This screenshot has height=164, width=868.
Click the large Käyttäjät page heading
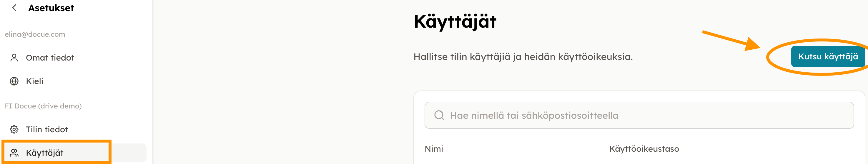(455, 21)
